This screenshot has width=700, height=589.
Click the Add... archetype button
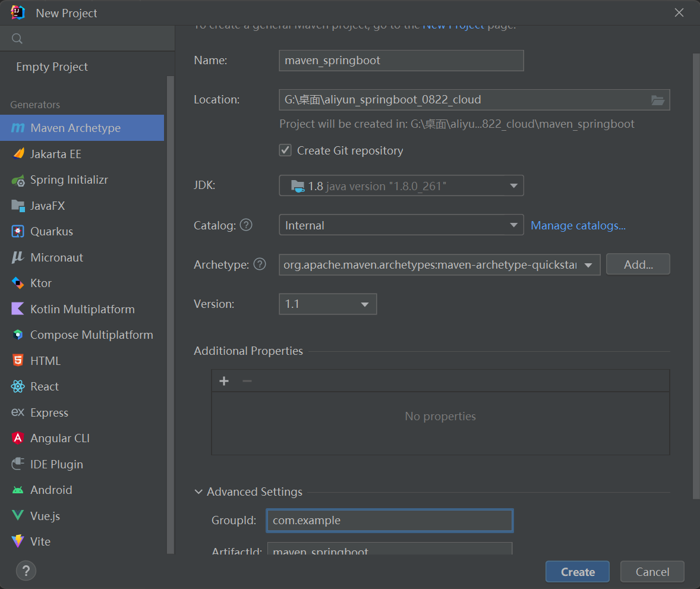(638, 264)
